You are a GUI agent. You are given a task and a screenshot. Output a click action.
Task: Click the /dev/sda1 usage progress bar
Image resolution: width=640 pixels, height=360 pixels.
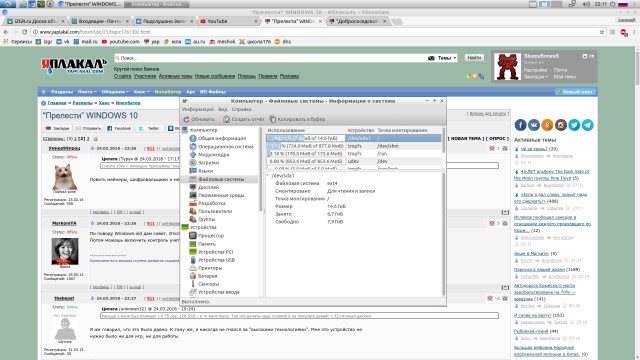tap(305, 138)
